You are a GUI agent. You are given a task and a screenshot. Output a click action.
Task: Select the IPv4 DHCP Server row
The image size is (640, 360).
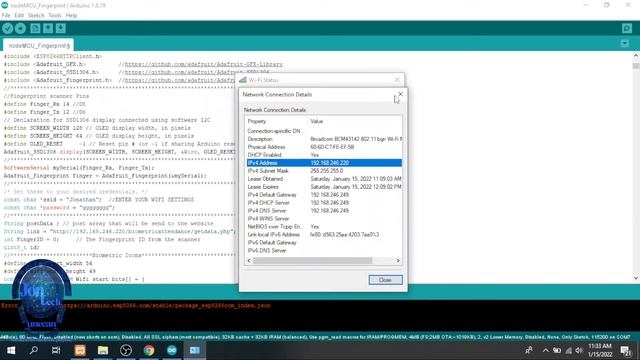pyautogui.click(x=324, y=203)
